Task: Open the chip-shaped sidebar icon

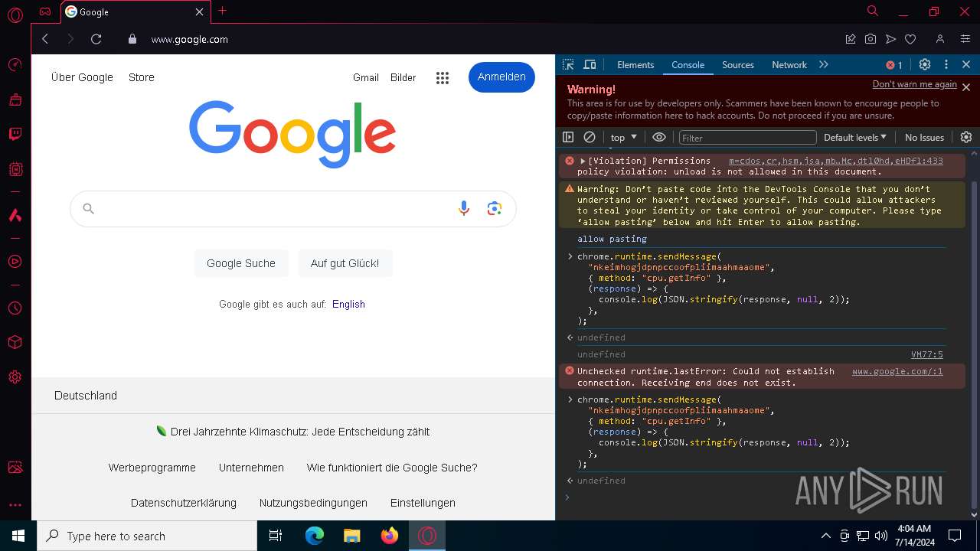Action: click(15, 169)
